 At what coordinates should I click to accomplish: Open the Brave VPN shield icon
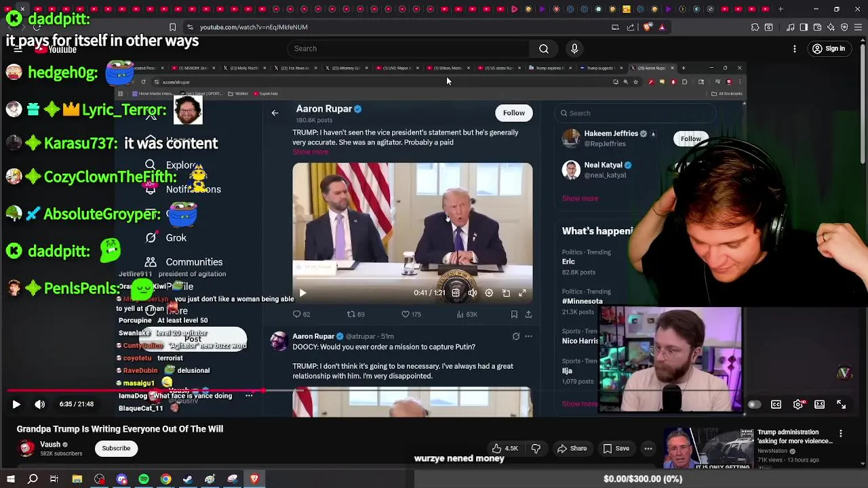coord(844,27)
